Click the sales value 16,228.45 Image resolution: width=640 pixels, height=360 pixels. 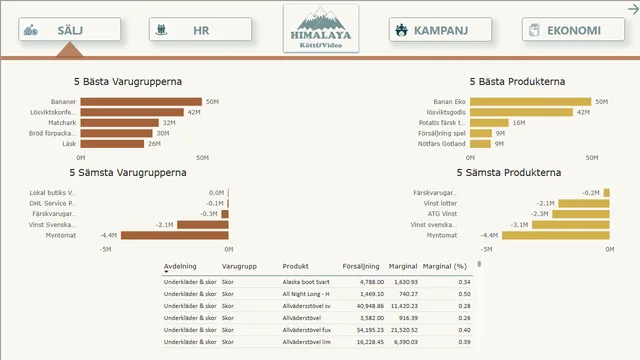click(370, 342)
